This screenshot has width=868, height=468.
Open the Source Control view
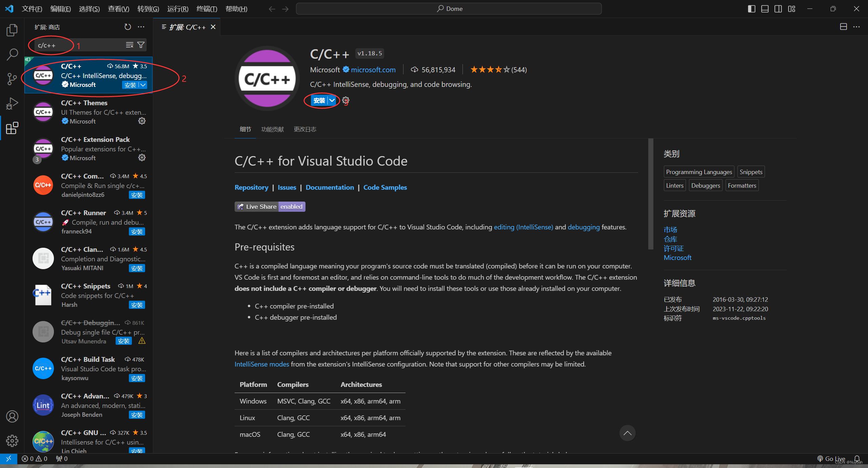pos(12,79)
